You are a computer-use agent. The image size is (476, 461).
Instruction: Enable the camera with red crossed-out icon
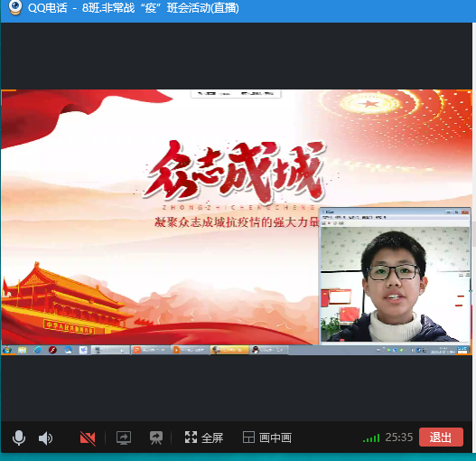[88, 438]
